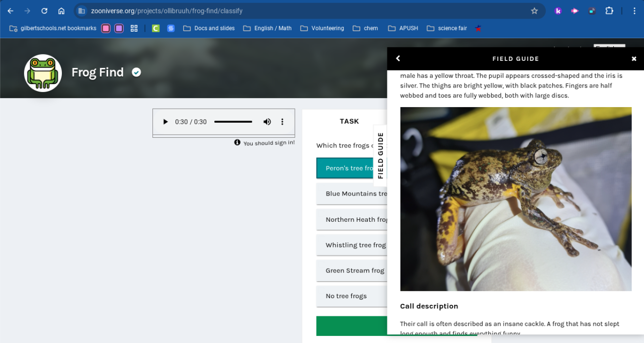The height and width of the screenshot is (343, 644).
Task: Open the purple square bookmark
Action: (x=119, y=28)
